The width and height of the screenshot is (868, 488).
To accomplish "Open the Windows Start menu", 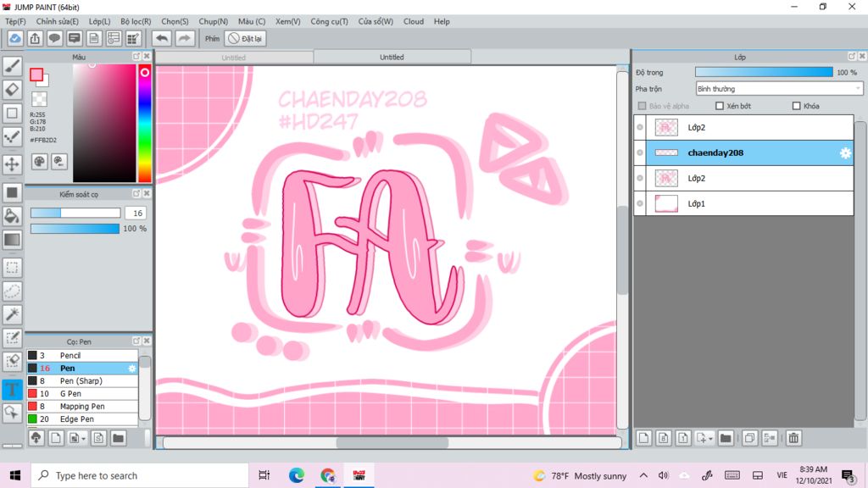I will (15, 475).
